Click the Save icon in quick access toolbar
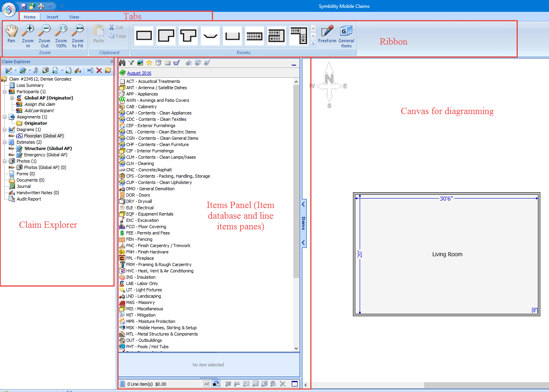Screen dimensions: 549x392 [x=24, y=6]
